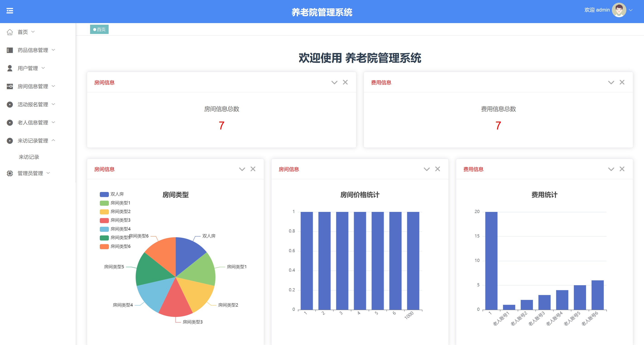Open the 来访记录 submenu item
644x345 pixels.
[x=29, y=157]
